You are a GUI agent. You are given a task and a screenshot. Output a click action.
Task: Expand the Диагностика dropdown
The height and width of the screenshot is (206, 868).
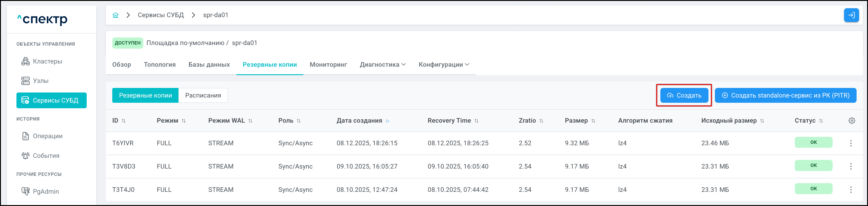coord(382,64)
